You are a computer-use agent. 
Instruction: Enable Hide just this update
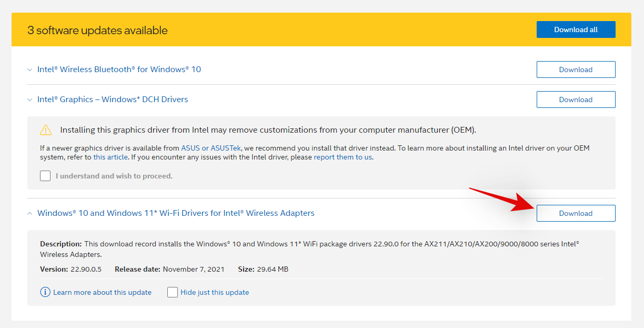(173, 292)
